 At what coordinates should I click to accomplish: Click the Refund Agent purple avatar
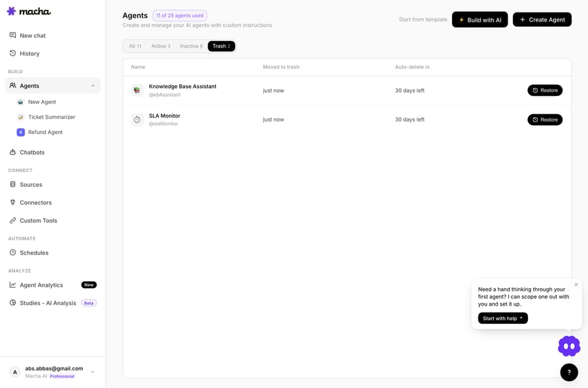pos(21,132)
